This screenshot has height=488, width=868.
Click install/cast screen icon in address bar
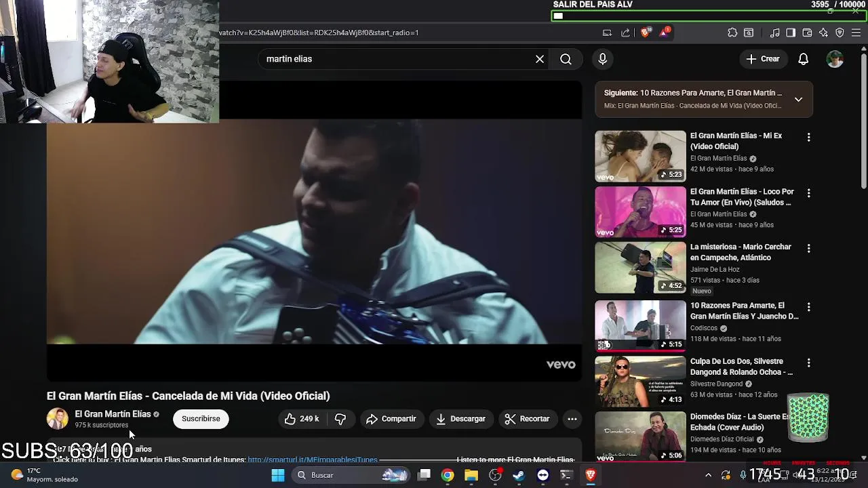click(607, 33)
